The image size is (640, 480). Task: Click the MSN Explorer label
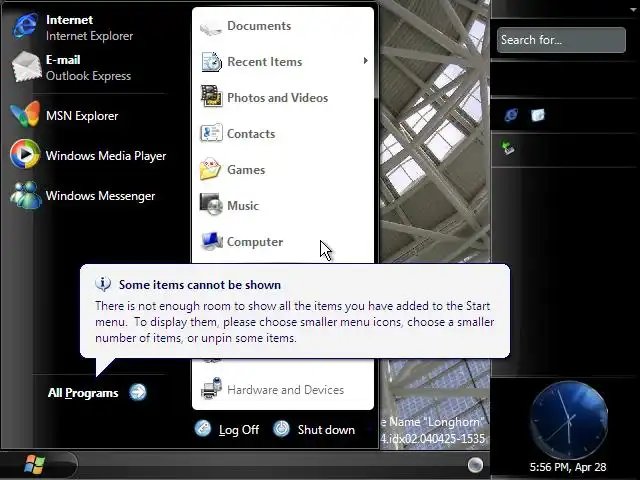point(82,116)
